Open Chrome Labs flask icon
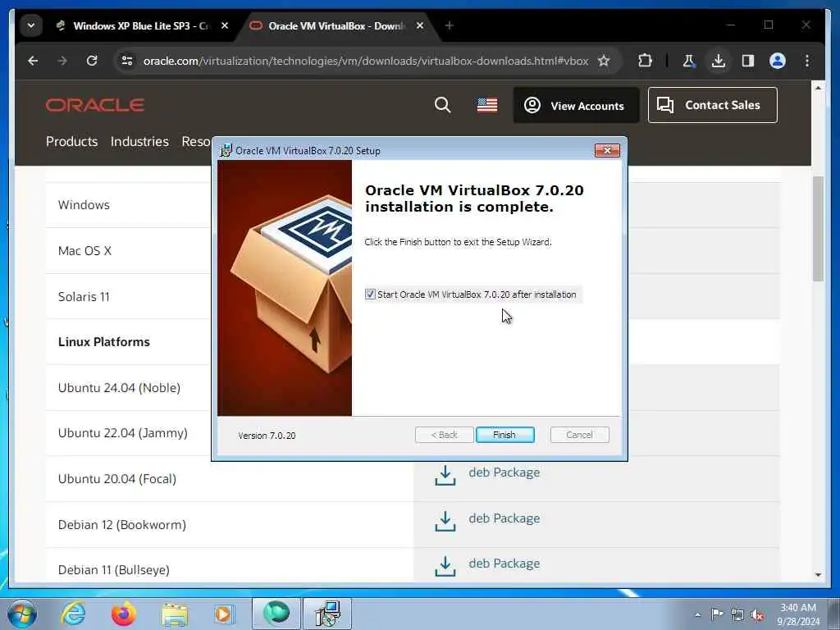 [x=689, y=61]
